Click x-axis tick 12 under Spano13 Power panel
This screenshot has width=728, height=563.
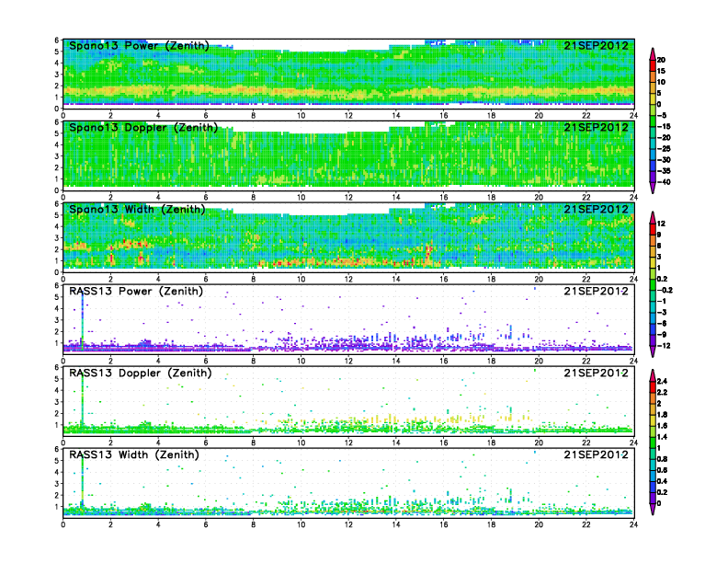[x=348, y=116]
